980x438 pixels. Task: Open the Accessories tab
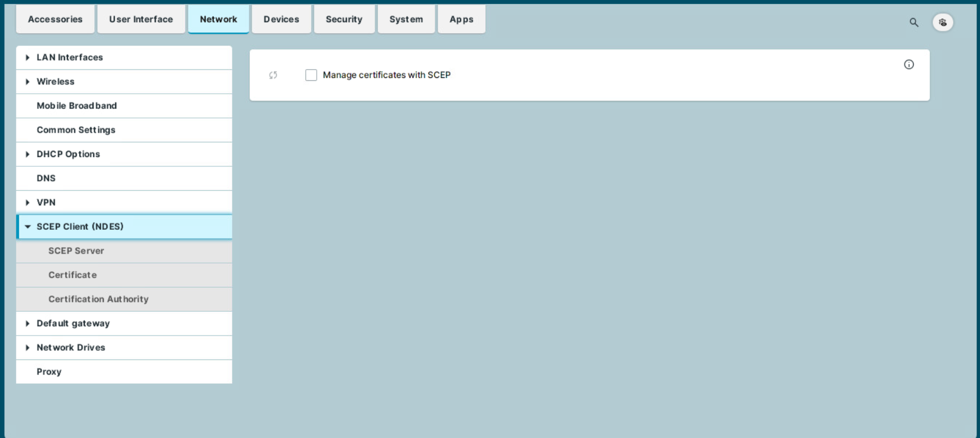click(x=55, y=19)
